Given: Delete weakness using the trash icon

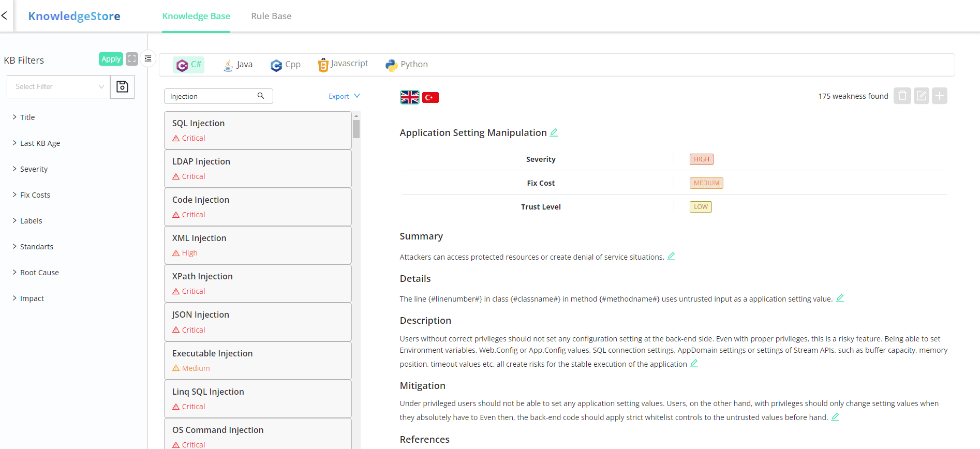Looking at the screenshot, I should pos(902,96).
